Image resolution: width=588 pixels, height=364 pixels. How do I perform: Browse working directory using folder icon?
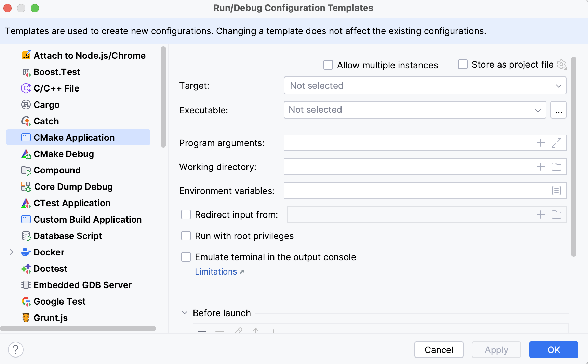[557, 167]
